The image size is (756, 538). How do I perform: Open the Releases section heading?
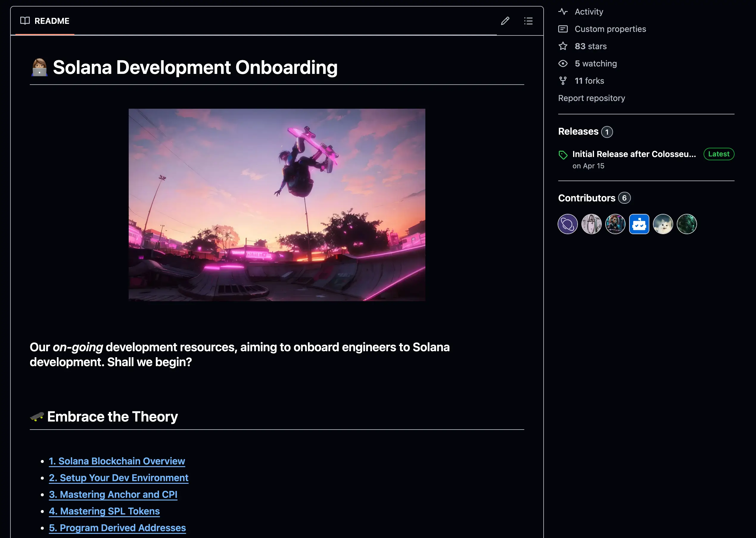point(578,131)
